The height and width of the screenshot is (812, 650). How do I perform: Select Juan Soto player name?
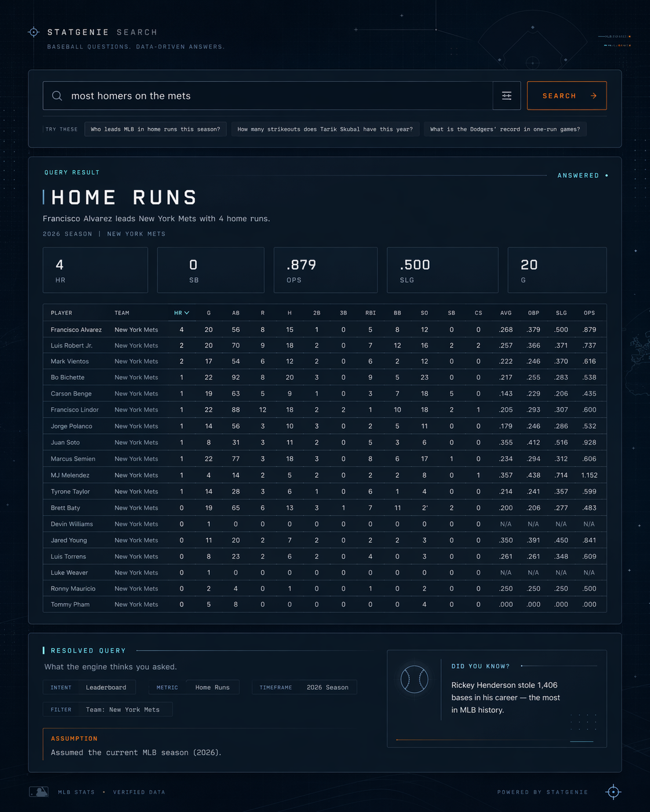tap(65, 442)
